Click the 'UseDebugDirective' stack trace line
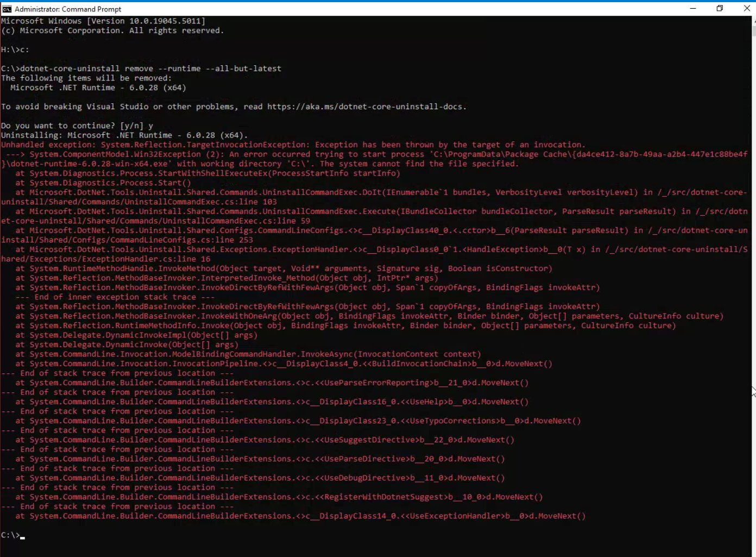756x557 pixels. coord(260,478)
